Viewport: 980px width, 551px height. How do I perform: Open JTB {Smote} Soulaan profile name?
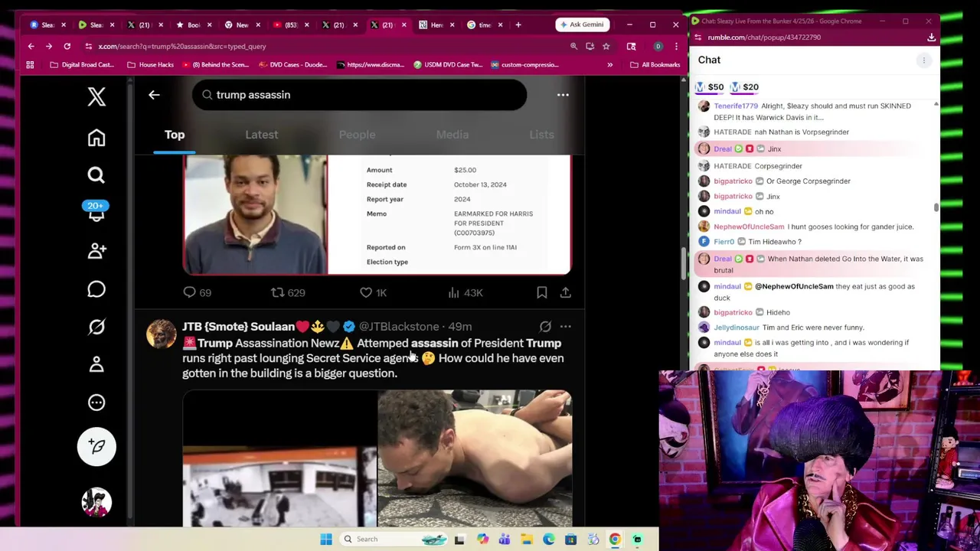(238, 327)
